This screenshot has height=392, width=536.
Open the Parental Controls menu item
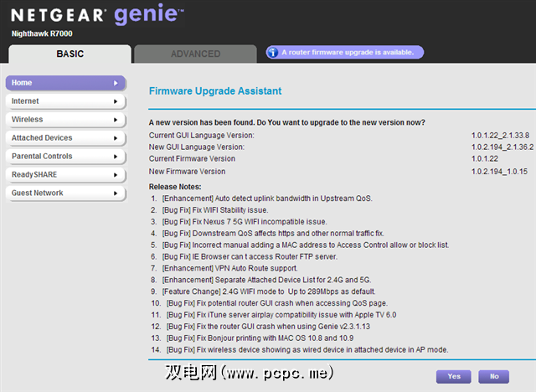point(65,157)
